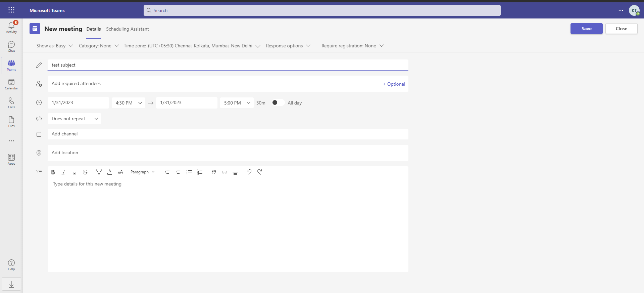644x293 pixels.
Task: Redo the last edit
Action: (x=260, y=172)
